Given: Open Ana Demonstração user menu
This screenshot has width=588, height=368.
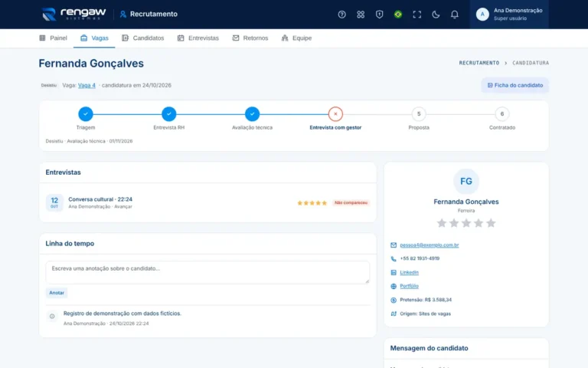Looking at the screenshot, I should 509,15.
